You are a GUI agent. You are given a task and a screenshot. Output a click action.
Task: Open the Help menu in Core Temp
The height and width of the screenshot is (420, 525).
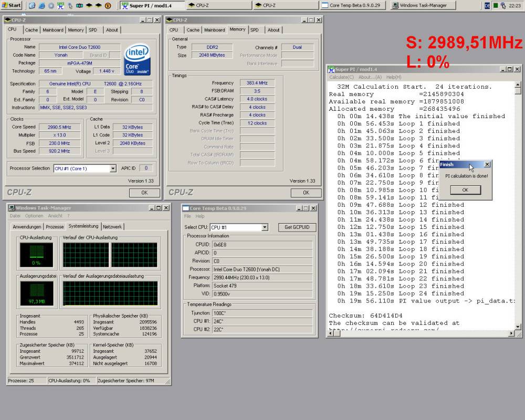(200, 216)
